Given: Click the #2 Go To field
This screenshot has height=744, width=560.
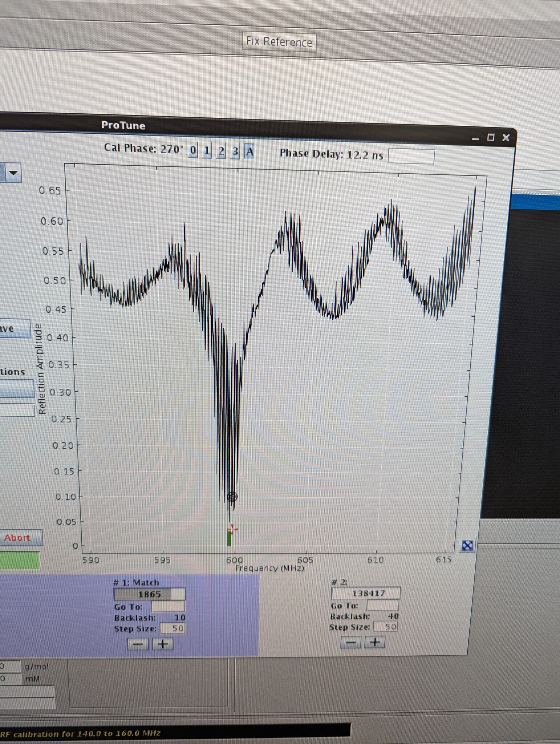Looking at the screenshot, I should 382,605.
